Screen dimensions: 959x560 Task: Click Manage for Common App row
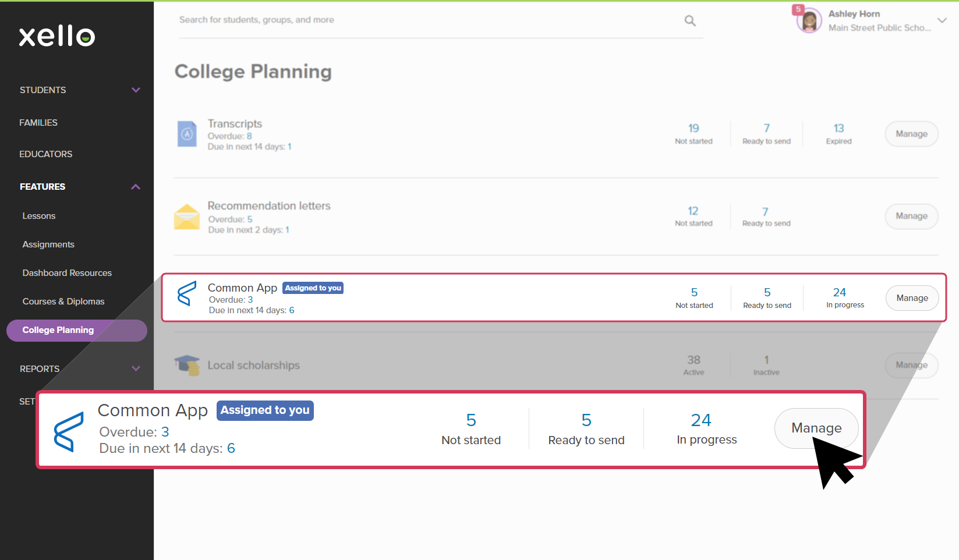(912, 298)
